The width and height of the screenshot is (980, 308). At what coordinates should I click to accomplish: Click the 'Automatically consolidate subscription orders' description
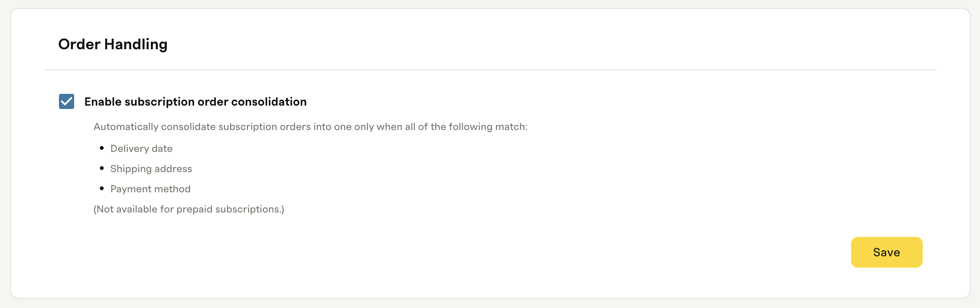click(x=311, y=127)
